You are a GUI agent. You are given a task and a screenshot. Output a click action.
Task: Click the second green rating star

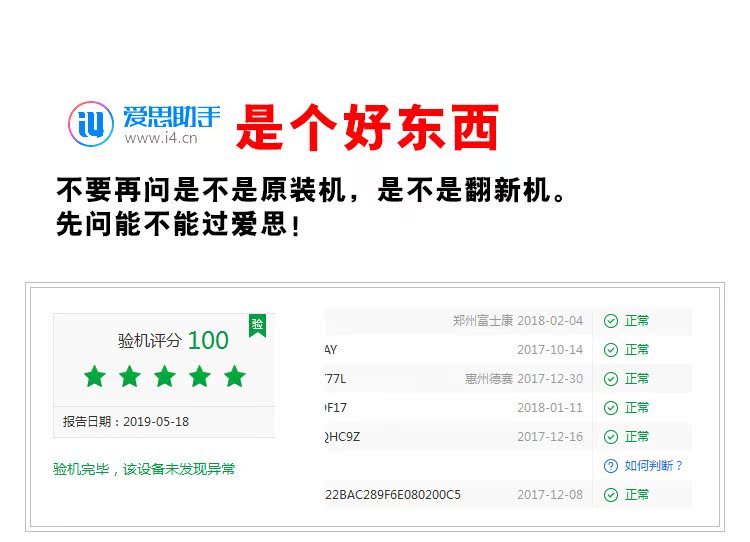(x=130, y=376)
